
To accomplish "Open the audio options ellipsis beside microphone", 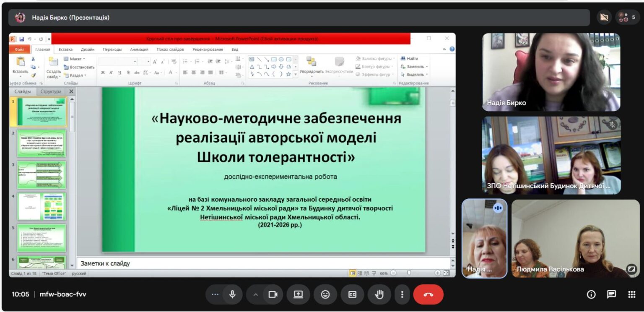I will 215,294.
